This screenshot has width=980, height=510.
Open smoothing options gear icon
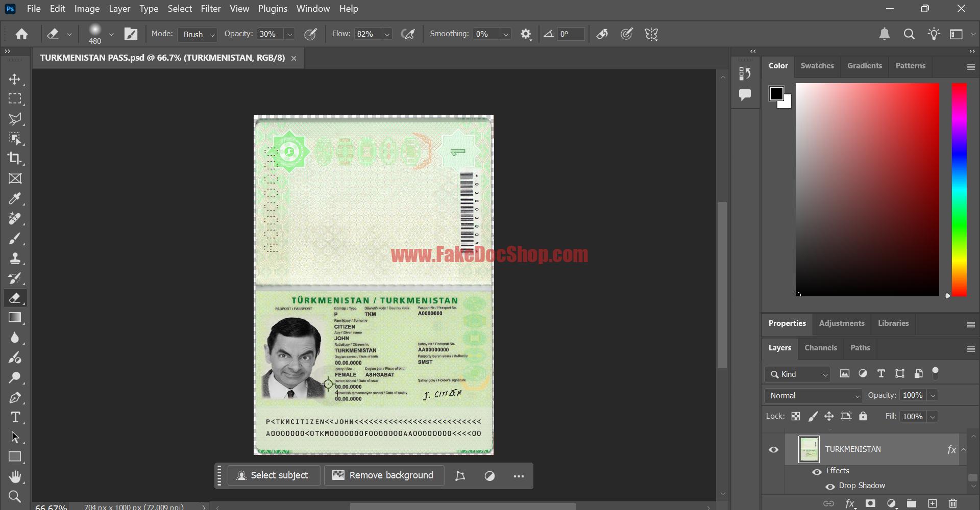[526, 34]
